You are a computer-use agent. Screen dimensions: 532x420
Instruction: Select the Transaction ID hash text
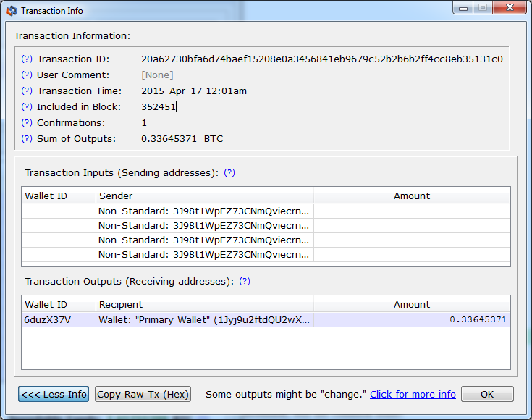coord(322,59)
